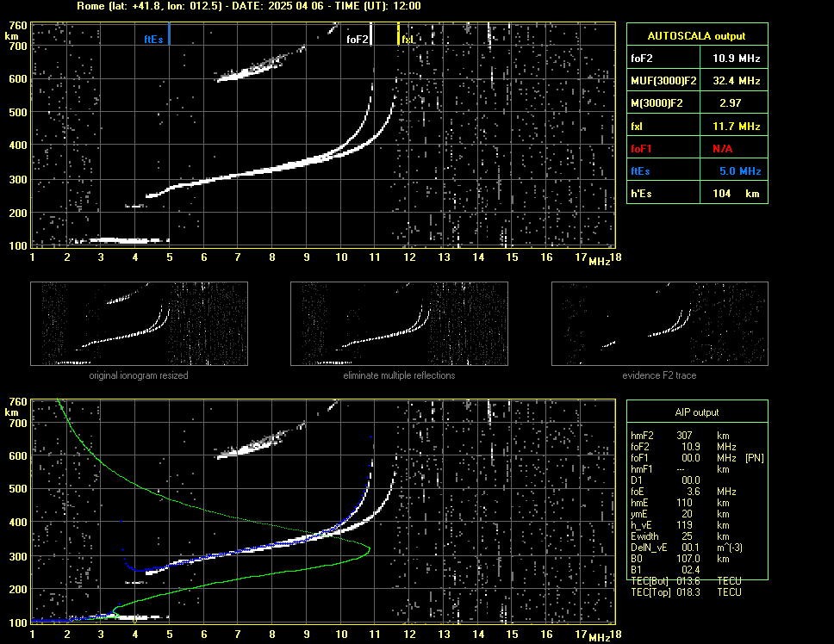Viewport: 834px width, 644px height.
Task: Click the [PN] flag beside foF1
Action: coord(754,458)
